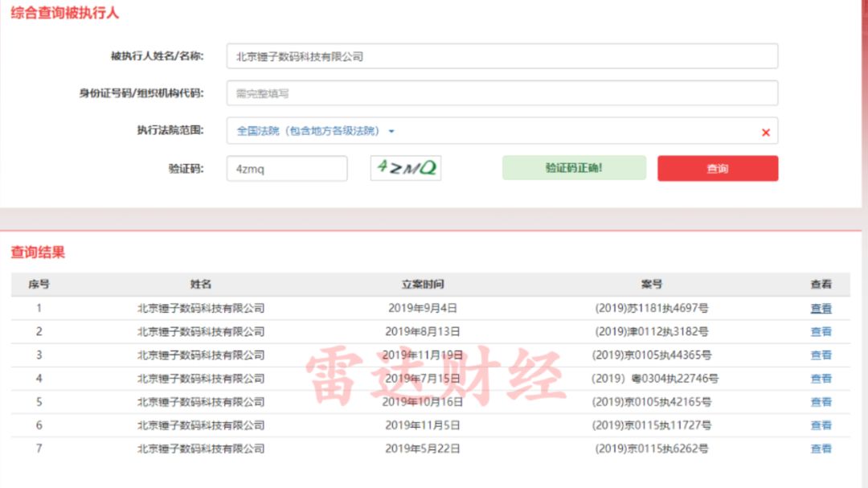Click the 序号 column header
This screenshot has width=868, height=488.
tap(39, 284)
